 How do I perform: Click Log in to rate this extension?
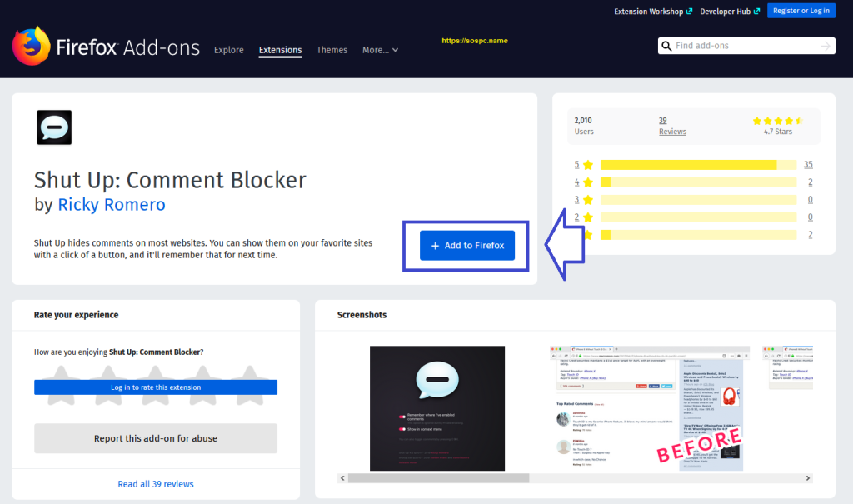pyautogui.click(x=156, y=387)
